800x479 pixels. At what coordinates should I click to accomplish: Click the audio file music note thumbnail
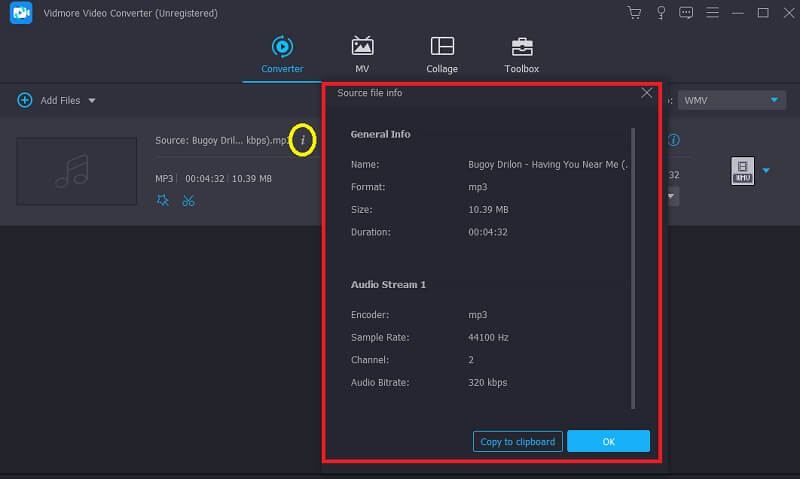(x=76, y=171)
